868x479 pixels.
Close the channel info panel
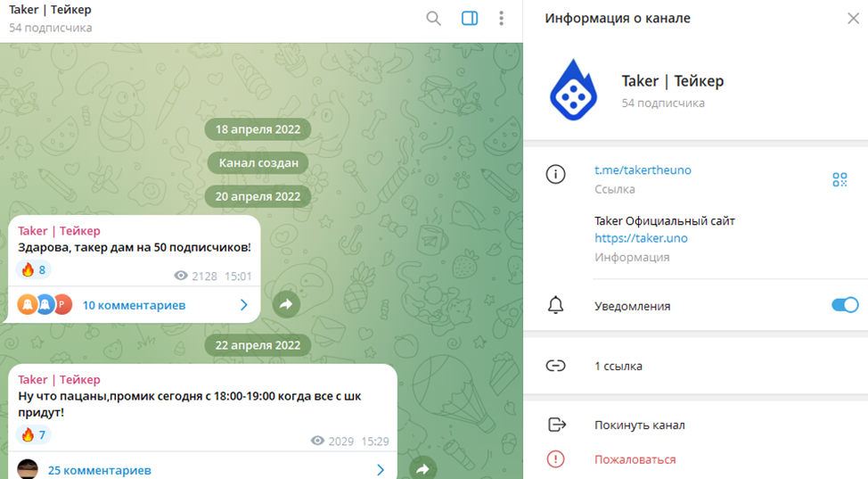point(853,19)
